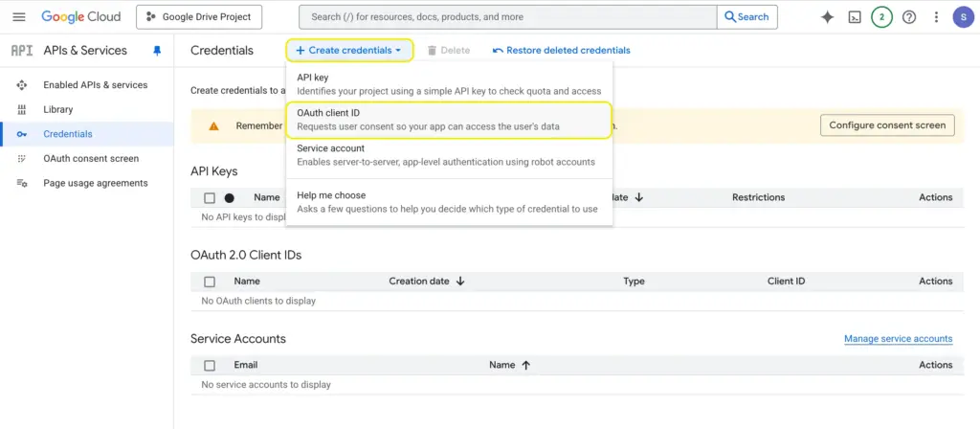Click the trash can Delete icon
Viewport: 980px width, 429px height.
pyautogui.click(x=432, y=50)
